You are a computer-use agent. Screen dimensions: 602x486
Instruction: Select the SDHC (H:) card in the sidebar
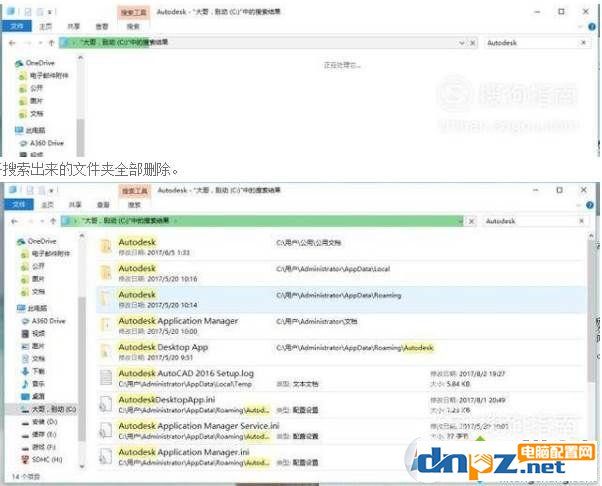(x=42, y=460)
